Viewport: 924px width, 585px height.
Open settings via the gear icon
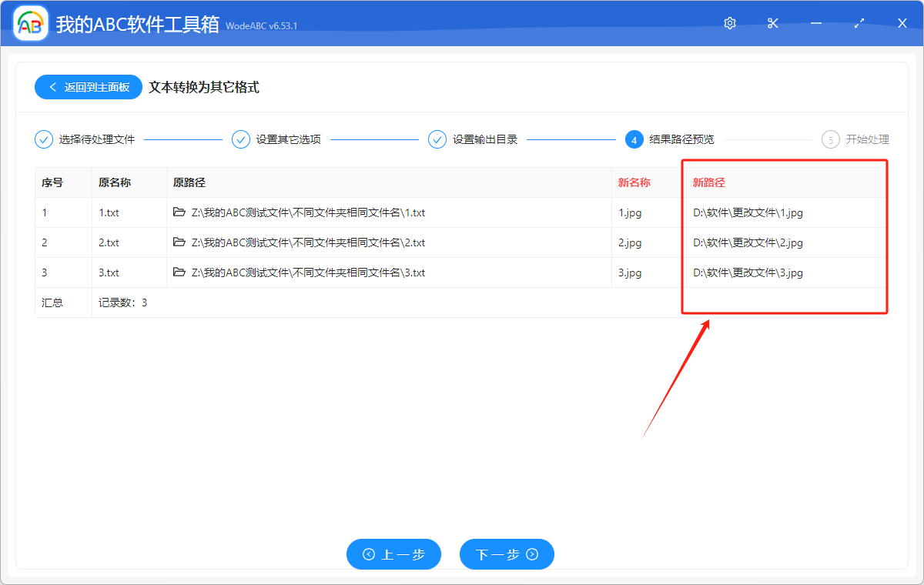tap(729, 23)
